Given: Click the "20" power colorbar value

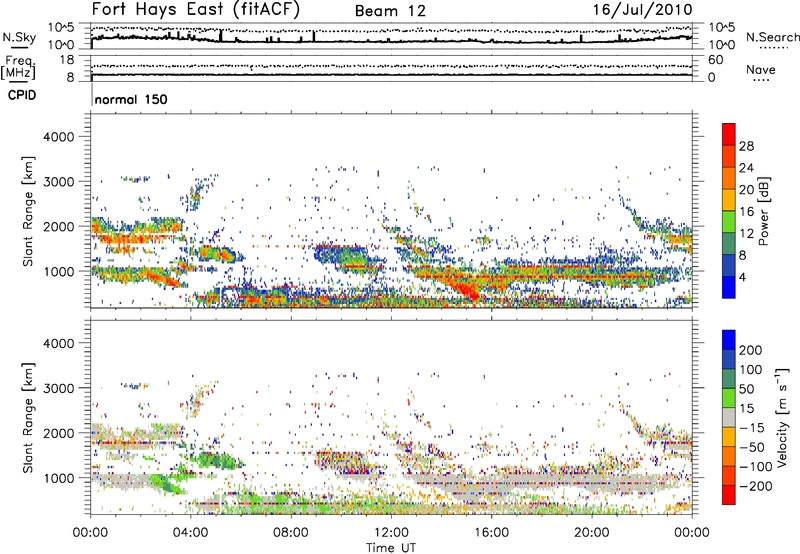Looking at the screenshot, I should coord(746,190).
